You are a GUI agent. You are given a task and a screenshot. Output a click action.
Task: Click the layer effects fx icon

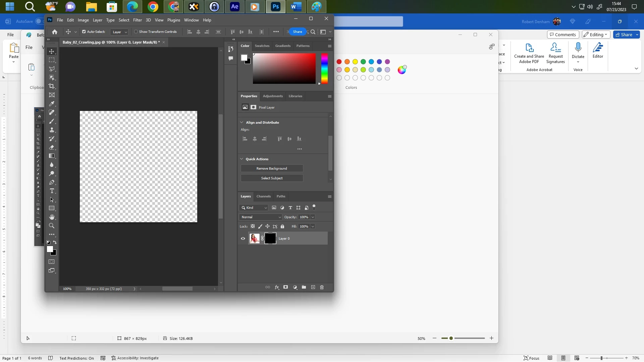[277, 287]
